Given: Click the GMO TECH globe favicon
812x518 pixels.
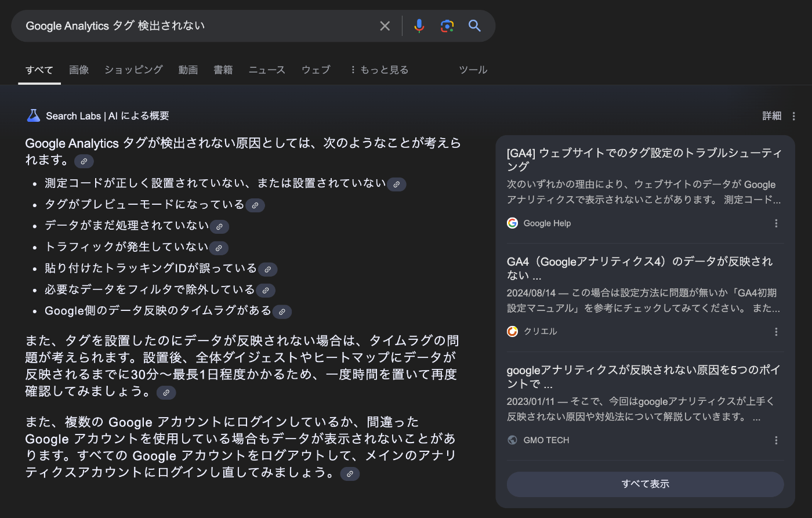Looking at the screenshot, I should point(512,440).
